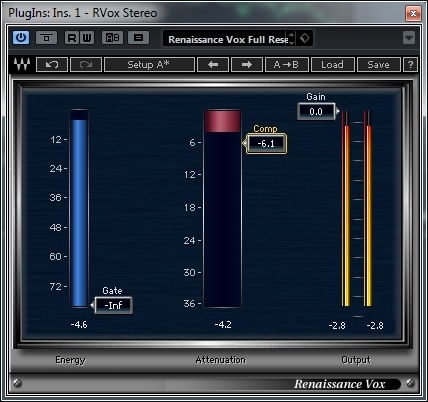Click the Waves logo icon
The height and width of the screenshot is (402, 428).
coord(22,64)
